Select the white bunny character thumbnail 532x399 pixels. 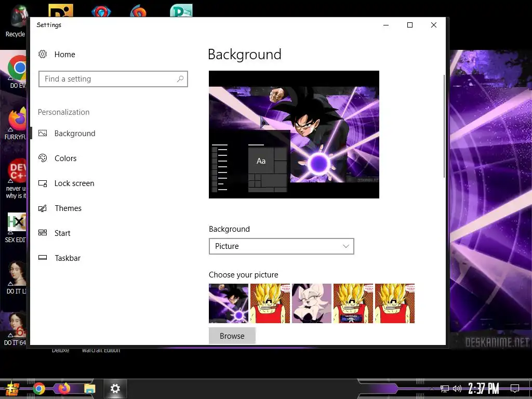[x=312, y=303]
